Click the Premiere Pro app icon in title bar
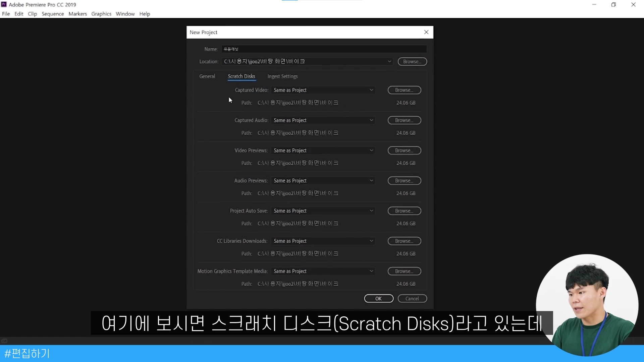The image size is (644, 362). click(4, 4)
